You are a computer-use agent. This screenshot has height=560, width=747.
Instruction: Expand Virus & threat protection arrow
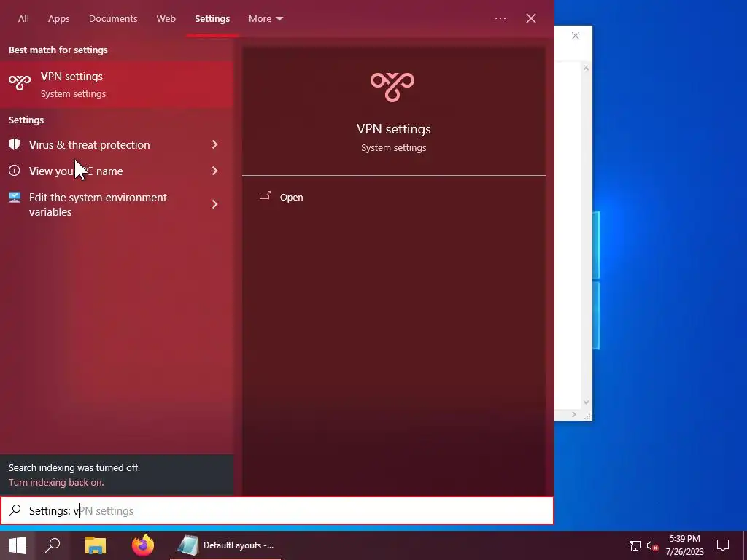[215, 144]
